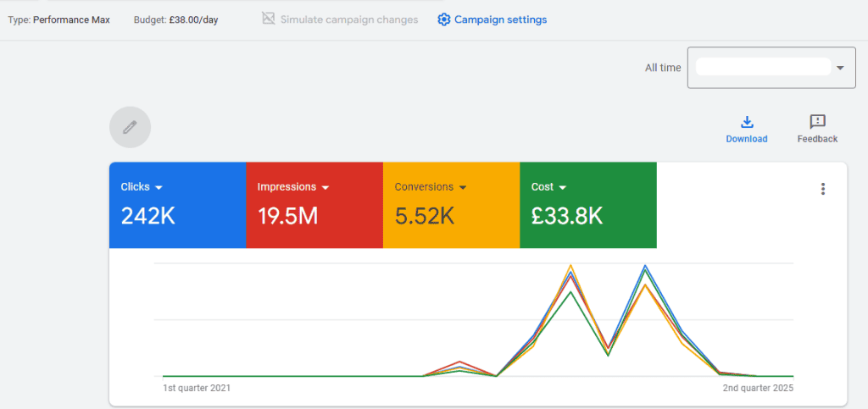
Task: Click inside the blank date range field
Action: (762, 68)
